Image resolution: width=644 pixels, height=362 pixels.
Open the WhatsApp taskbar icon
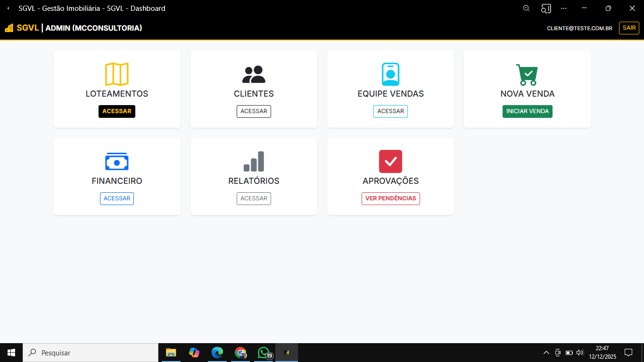(x=264, y=352)
